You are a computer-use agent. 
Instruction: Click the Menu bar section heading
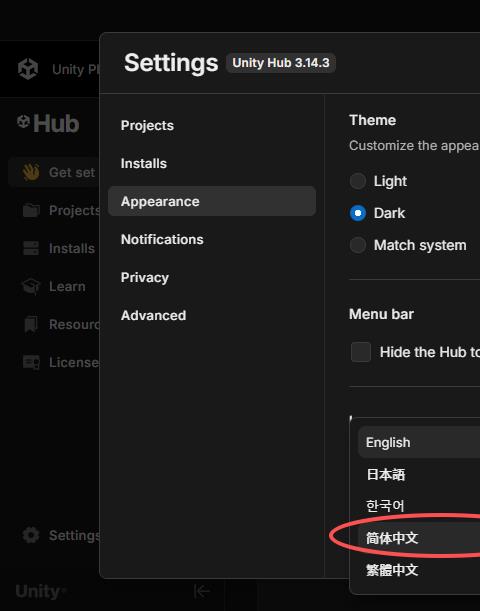click(381, 314)
